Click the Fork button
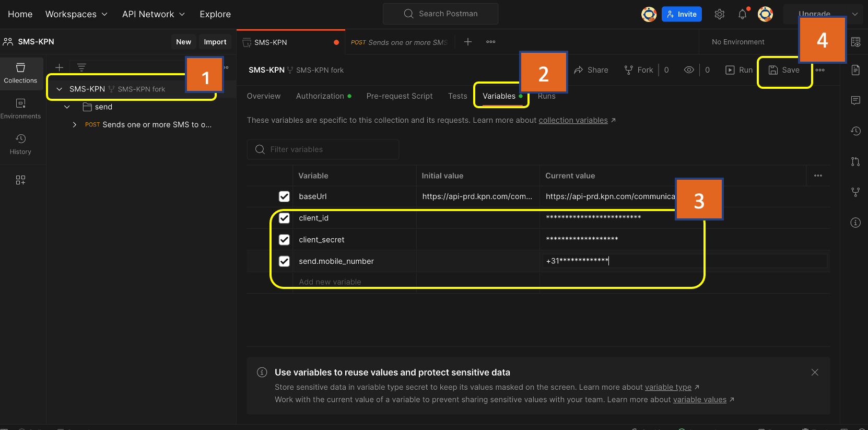 (639, 70)
